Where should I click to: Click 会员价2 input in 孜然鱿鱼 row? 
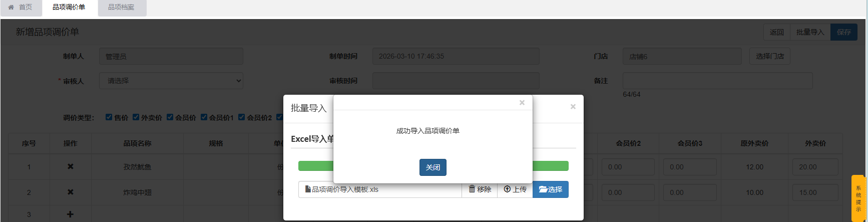628,167
